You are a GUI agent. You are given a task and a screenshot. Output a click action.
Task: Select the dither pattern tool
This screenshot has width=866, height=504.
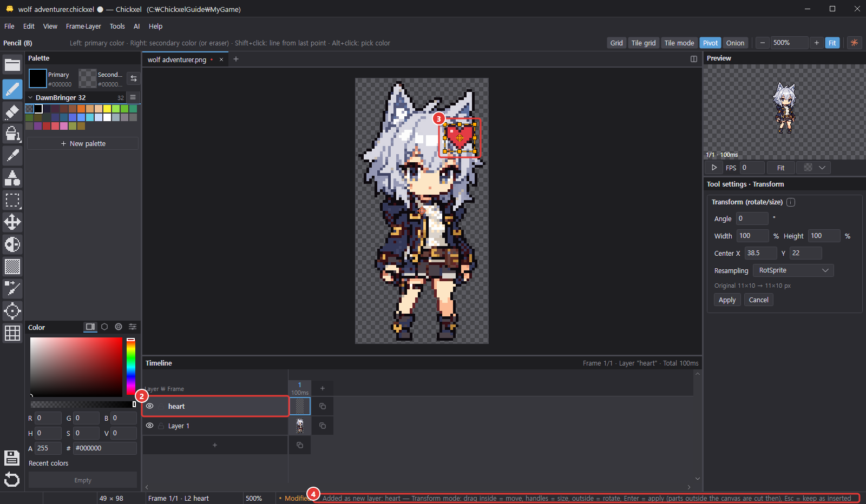[12, 267]
